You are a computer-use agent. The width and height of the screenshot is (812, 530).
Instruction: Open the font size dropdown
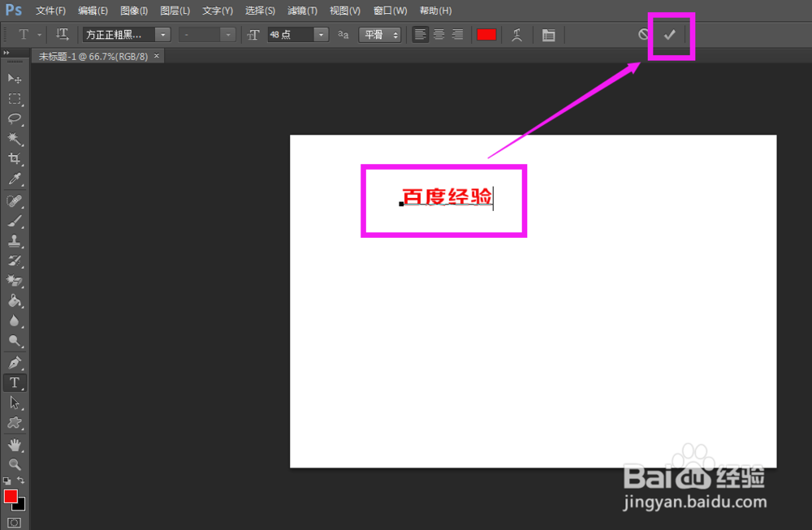click(319, 34)
